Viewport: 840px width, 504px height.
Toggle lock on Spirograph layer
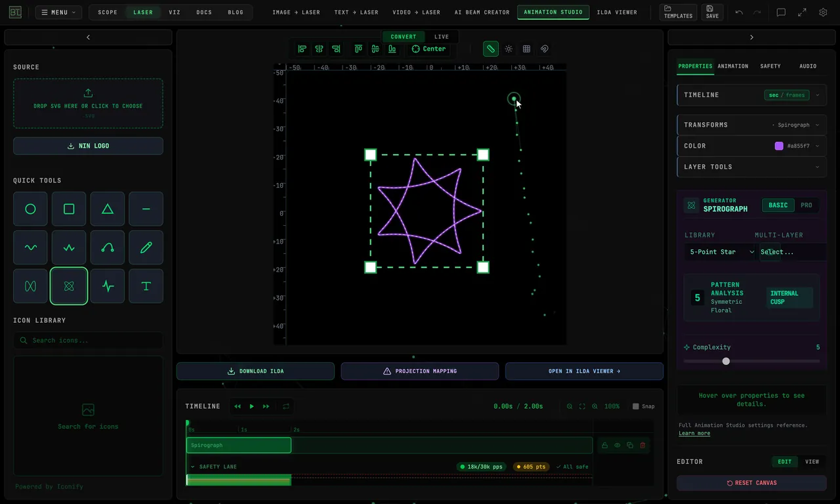click(604, 445)
